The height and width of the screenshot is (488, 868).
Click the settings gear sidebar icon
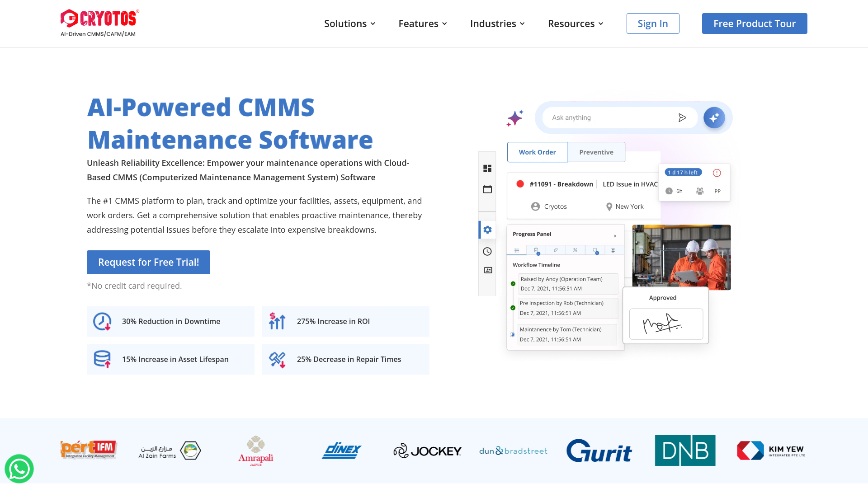pyautogui.click(x=487, y=230)
